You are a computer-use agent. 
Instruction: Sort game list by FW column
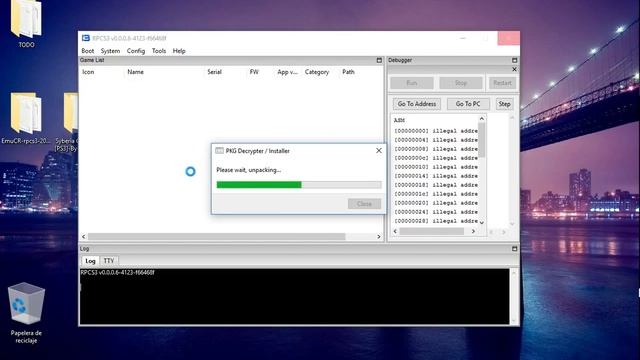coord(254,72)
